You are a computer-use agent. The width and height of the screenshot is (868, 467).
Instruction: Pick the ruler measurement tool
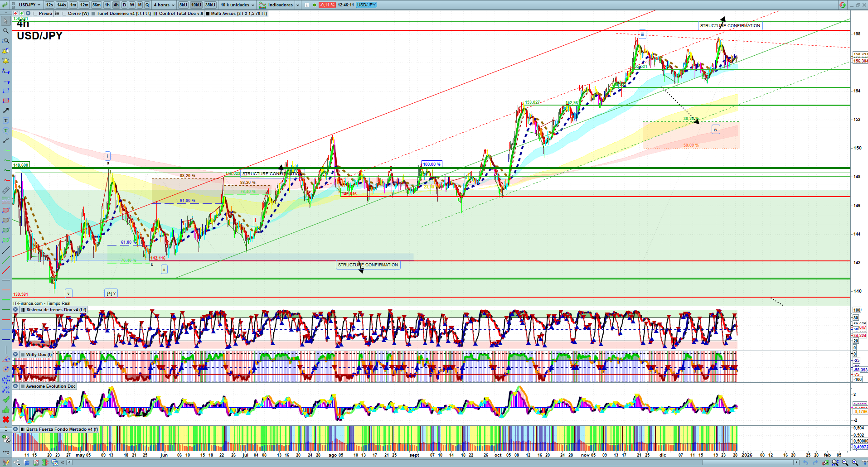(6, 190)
